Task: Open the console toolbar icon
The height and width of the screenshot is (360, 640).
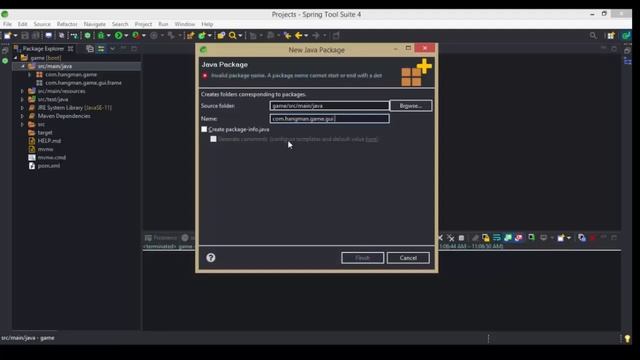Action: click(49, 36)
